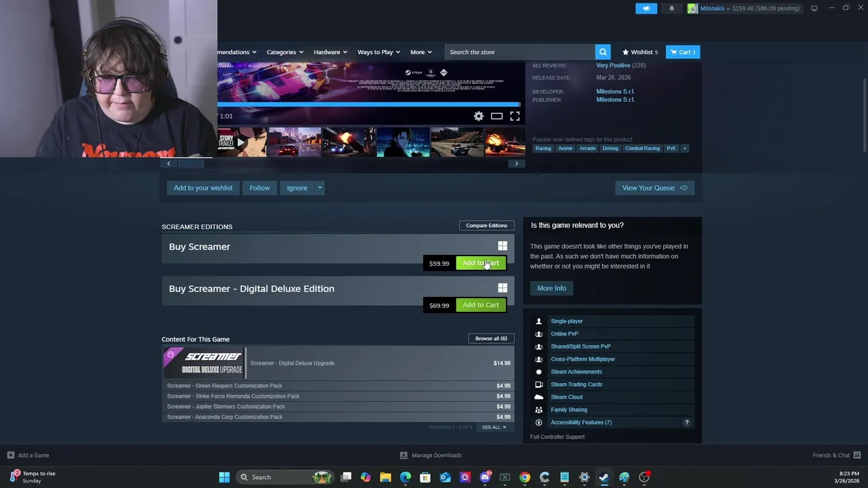
Task: Click Windows icon on Digital Deluxe row
Action: [502, 288]
